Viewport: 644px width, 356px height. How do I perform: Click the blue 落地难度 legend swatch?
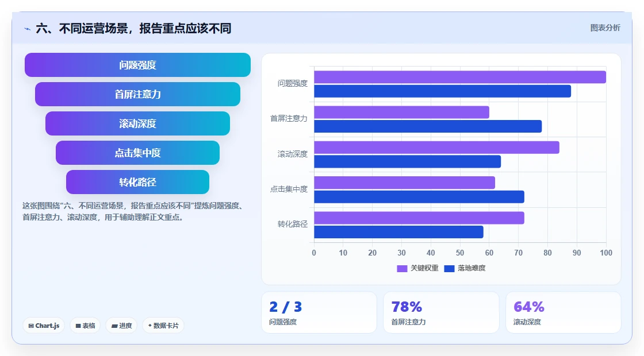click(x=449, y=269)
